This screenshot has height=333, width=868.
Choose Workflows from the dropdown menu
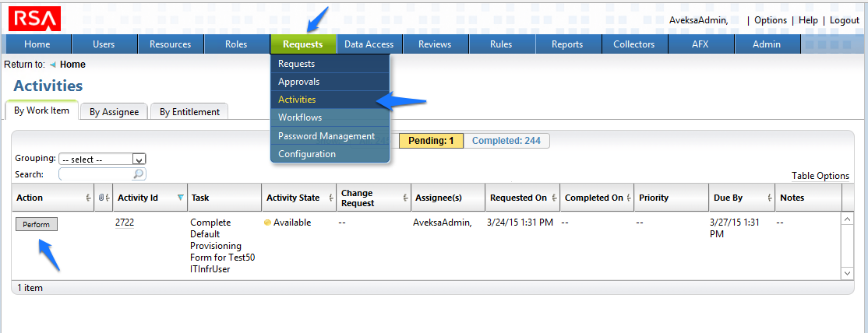[x=330, y=117]
